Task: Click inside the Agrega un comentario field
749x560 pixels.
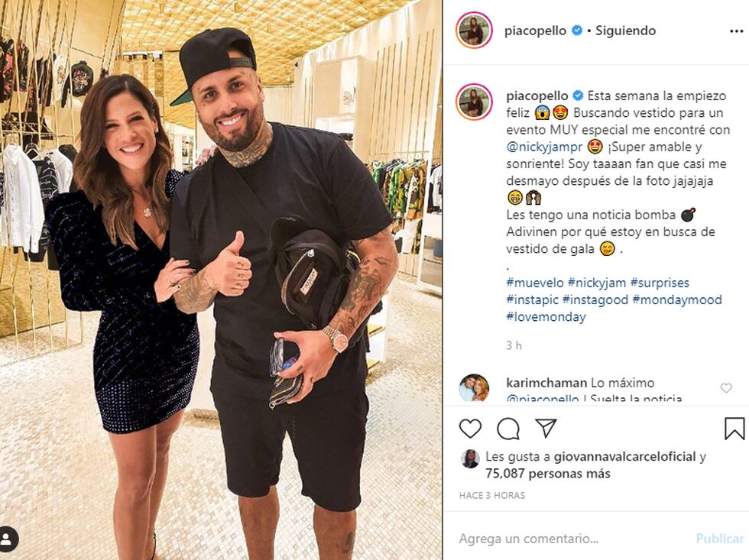Action: 573,539
